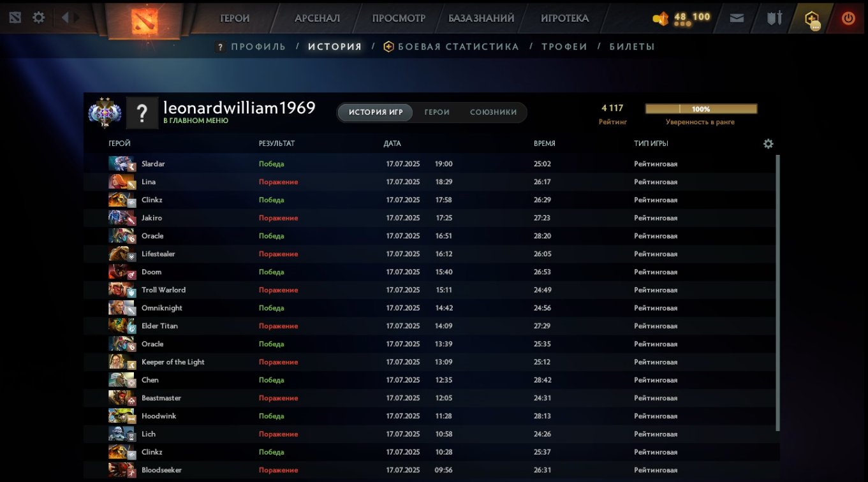Click Поражение result in Lina row
This screenshot has height=482, width=868.
coord(279,182)
